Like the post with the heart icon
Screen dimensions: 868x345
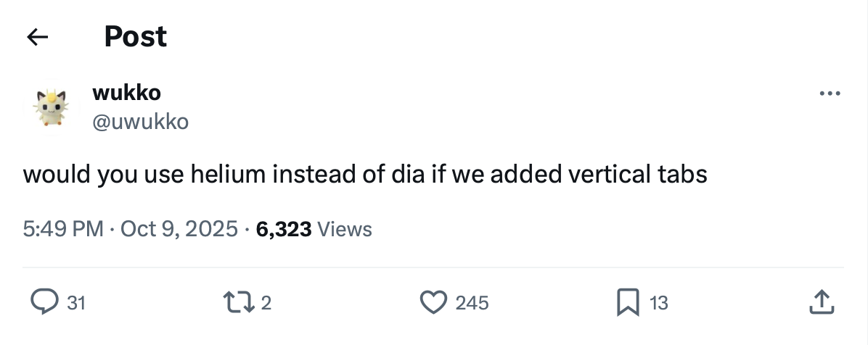(434, 302)
